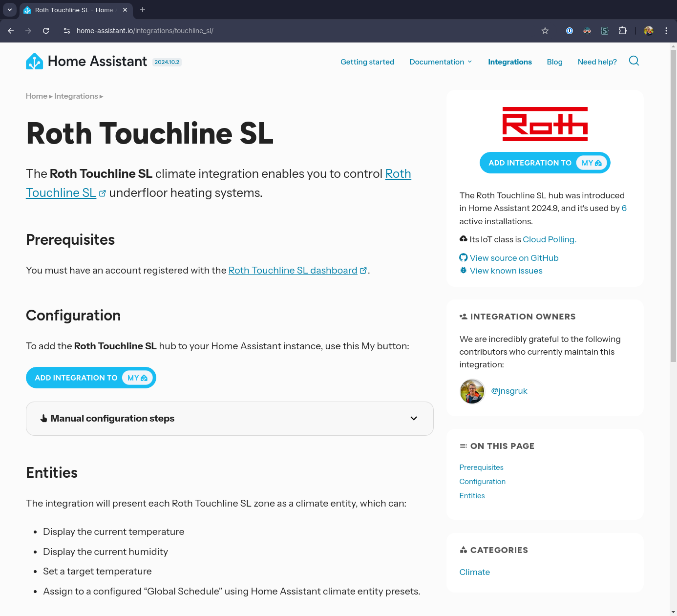677x616 pixels.
Task: Click Add Integration button under Roth logo
Action: (545, 163)
